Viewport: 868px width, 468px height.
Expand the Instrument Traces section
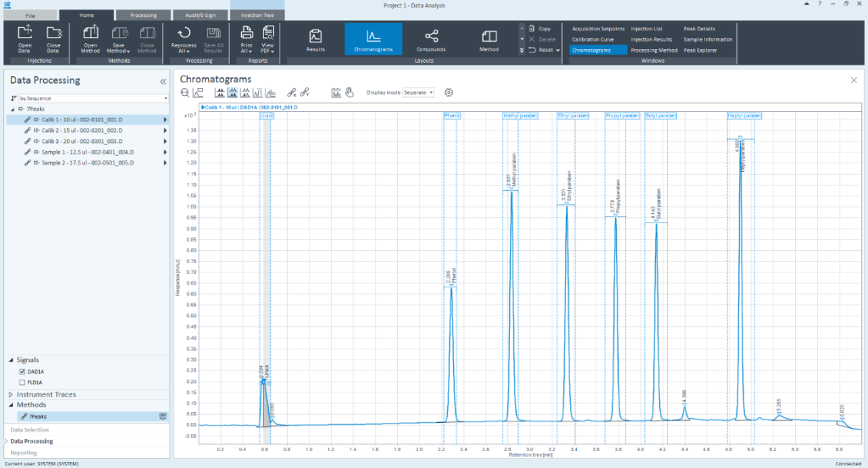click(11, 394)
